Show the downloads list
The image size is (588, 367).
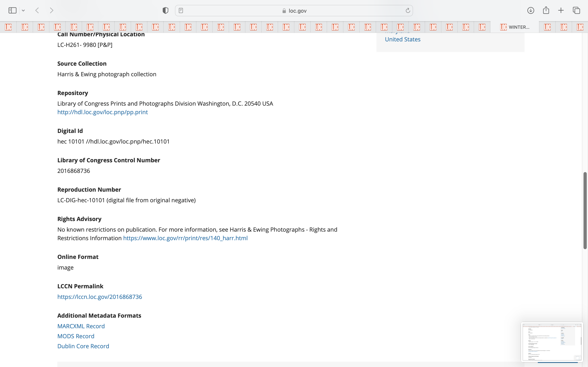(531, 10)
